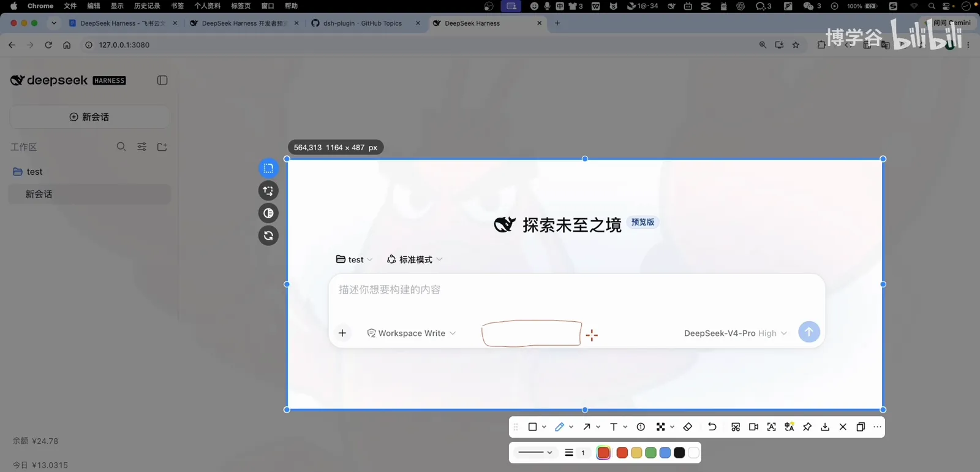Image resolution: width=980 pixels, height=472 pixels.
Task: Click the region capture mode button
Action: (x=268, y=168)
